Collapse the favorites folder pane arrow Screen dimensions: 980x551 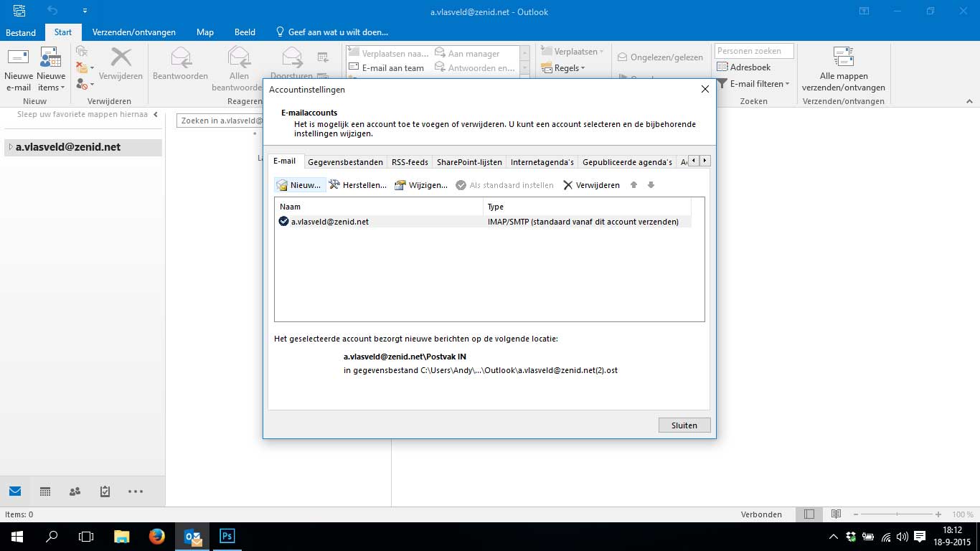point(156,115)
